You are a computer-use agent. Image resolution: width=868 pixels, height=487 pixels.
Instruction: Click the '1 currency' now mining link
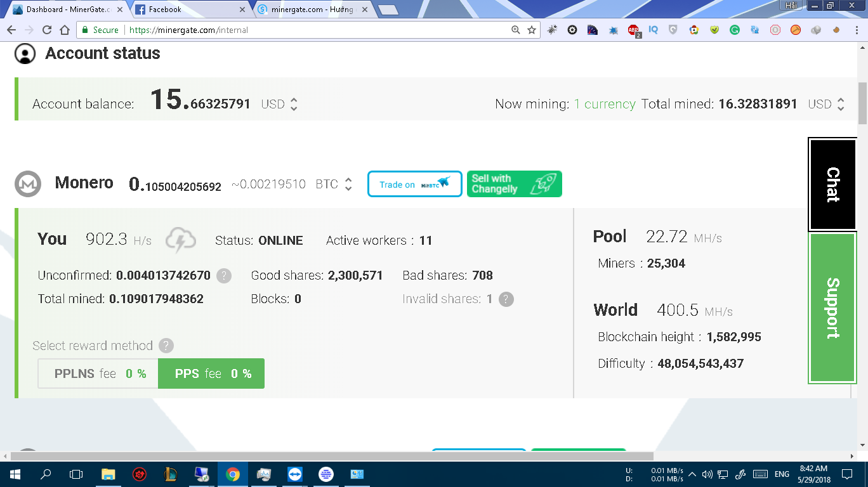605,104
